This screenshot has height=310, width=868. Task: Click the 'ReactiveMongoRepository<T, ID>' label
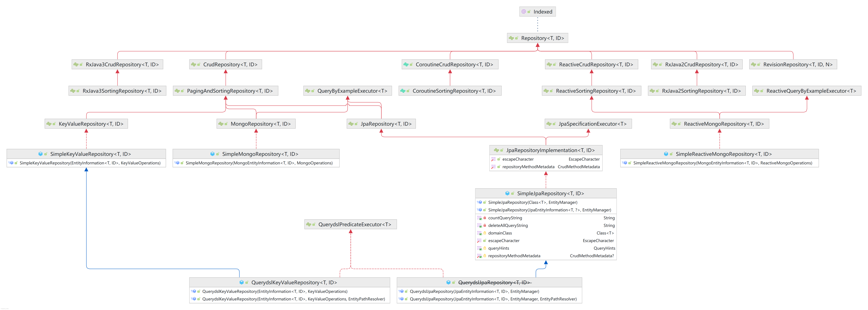click(724, 124)
